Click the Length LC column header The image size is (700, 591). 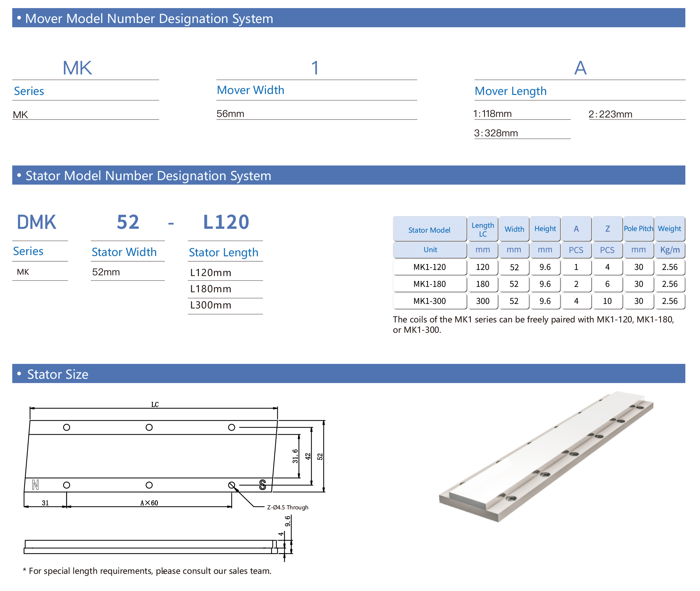point(482,229)
